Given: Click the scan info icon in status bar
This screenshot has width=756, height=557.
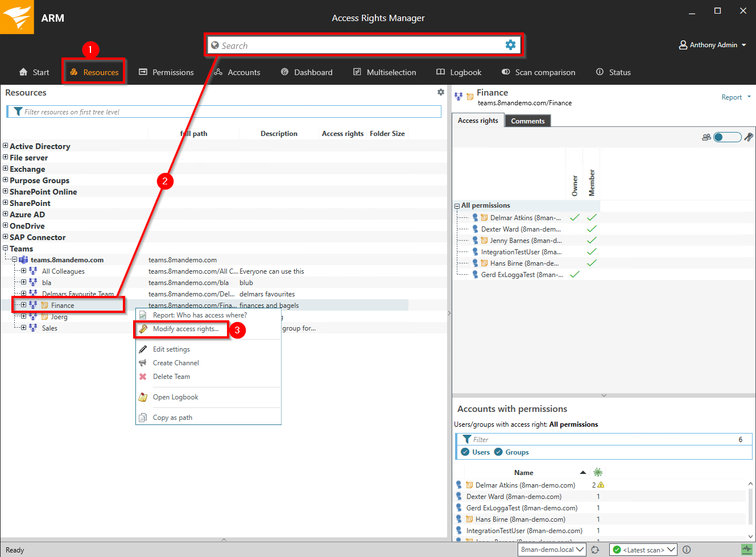Looking at the screenshot, I should tap(687, 550).
